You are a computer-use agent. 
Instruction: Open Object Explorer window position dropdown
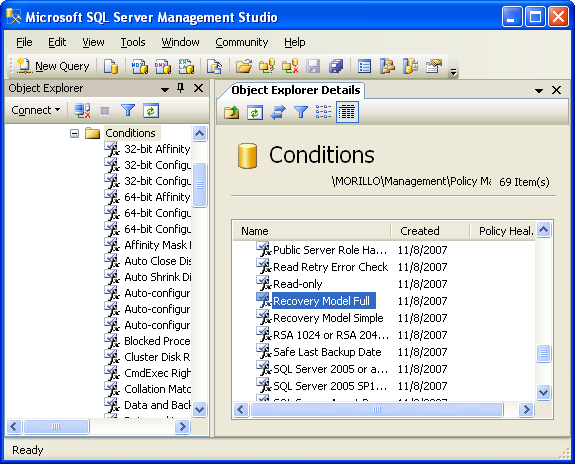(165, 89)
